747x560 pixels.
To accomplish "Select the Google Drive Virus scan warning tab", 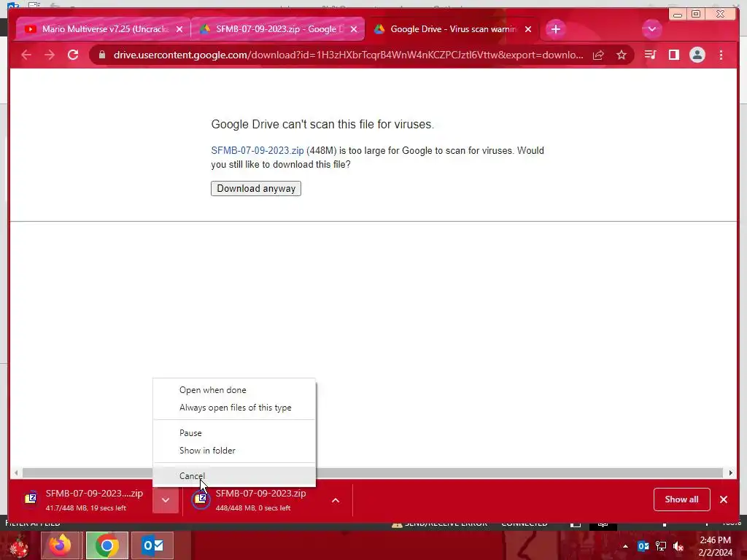I will coord(452,29).
